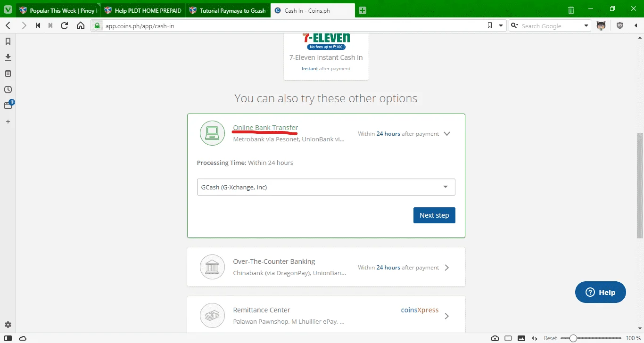Click 'Palawan Pawnshop, M Lhuillier ePay' subtitle
The image size is (644, 343).
pyautogui.click(x=289, y=321)
